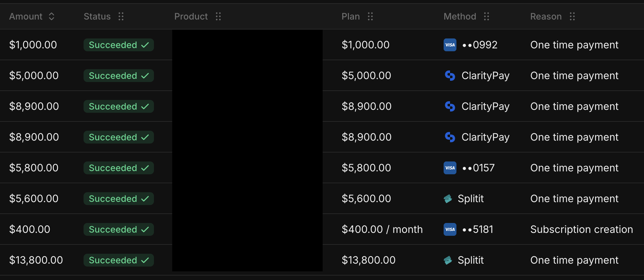Click the $400.00 / month plan cell
Image resolution: width=644 pixels, height=280 pixels.
(382, 229)
